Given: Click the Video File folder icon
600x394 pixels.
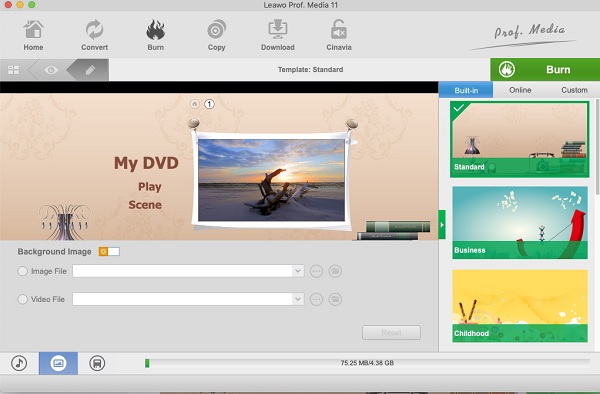Looking at the screenshot, I should click(335, 299).
